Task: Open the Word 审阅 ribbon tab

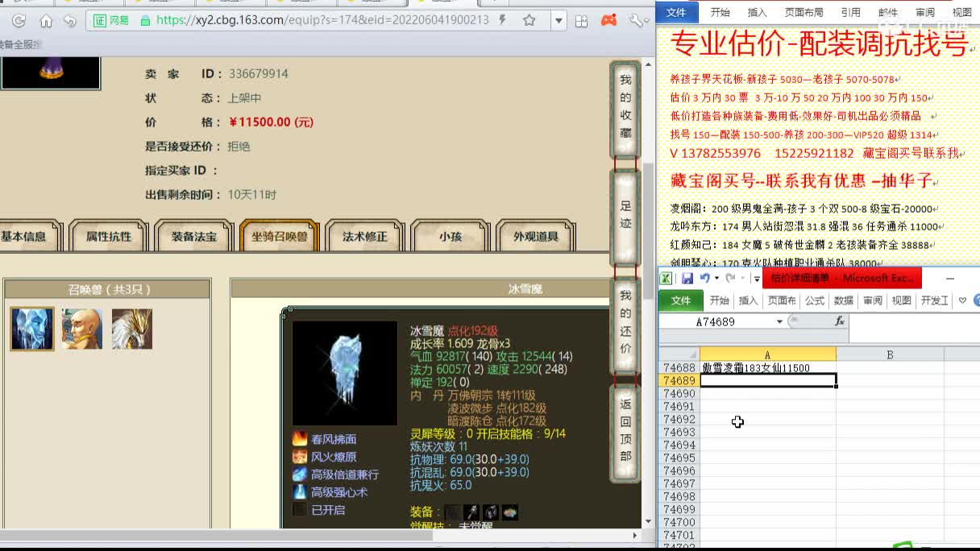Action: click(x=925, y=12)
